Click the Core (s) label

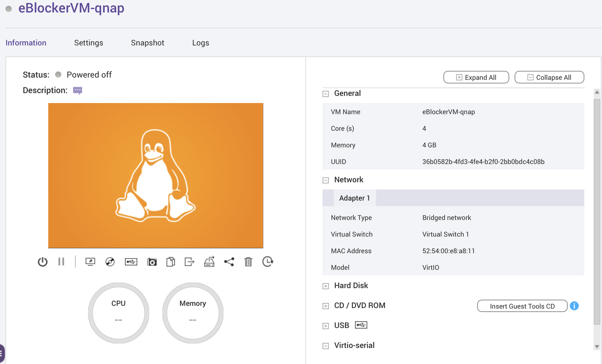pyautogui.click(x=342, y=129)
